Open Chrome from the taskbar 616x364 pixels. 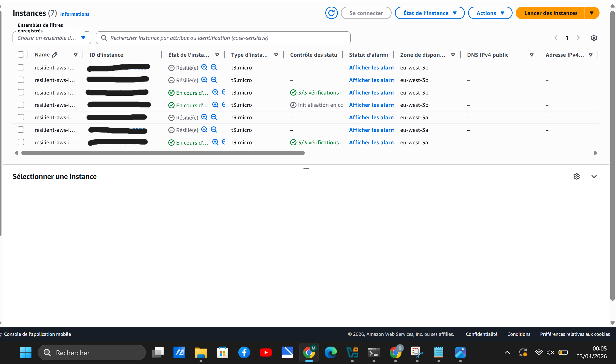pyautogui.click(x=309, y=352)
